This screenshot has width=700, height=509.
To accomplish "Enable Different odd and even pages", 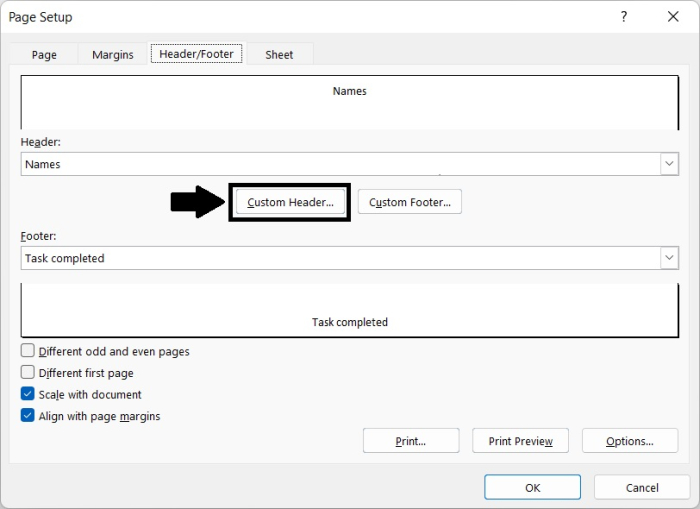I will pyautogui.click(x=28, y=352).
